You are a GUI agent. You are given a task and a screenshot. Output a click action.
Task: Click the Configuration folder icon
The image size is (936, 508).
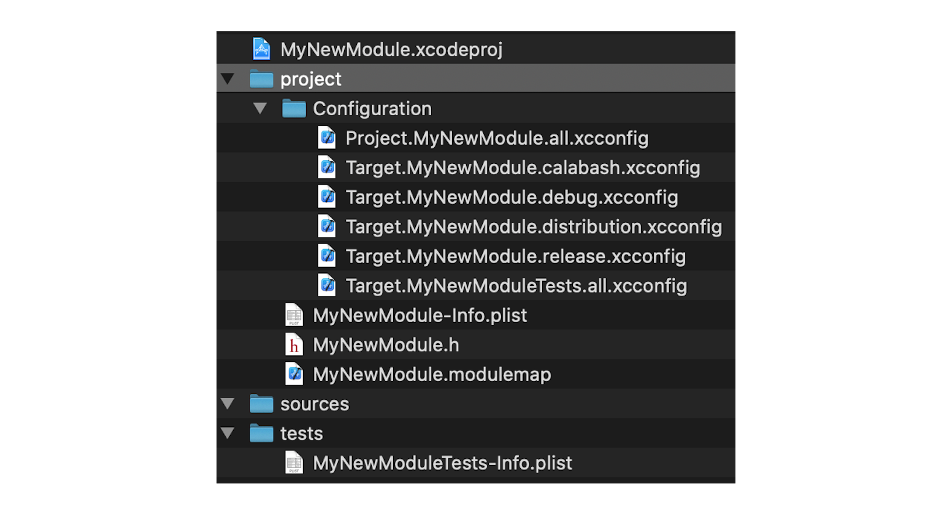coord(294,109)
